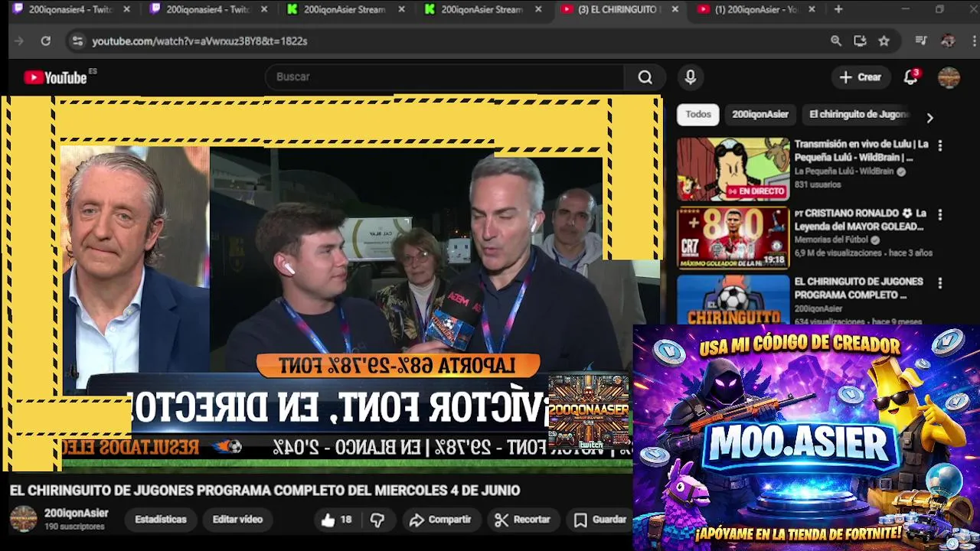
Task: Open the site information icon beside the URL
Action: (77, 41)
